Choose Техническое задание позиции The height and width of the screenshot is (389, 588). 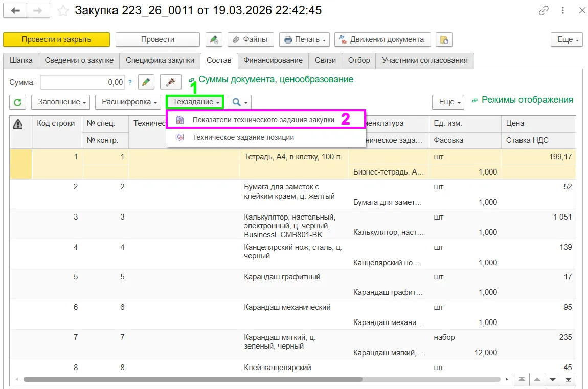point(265,137)
